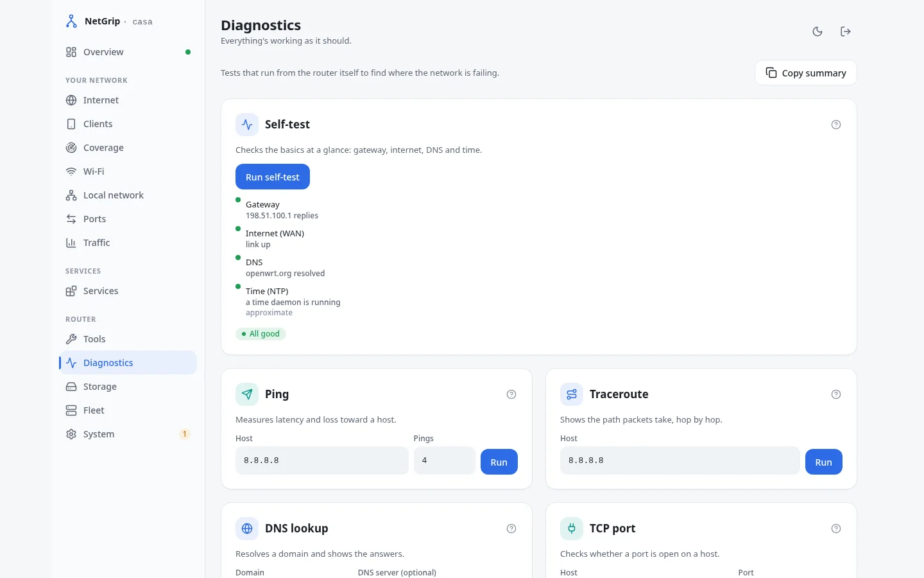
Task: Open the System page
Action: (x=128, y=434)
